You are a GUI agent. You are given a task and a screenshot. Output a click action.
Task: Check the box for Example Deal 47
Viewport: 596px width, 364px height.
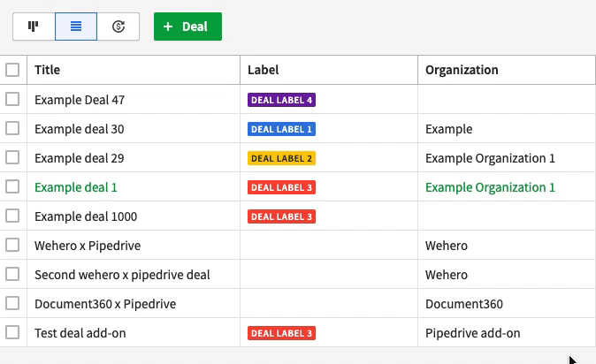pyautogui.click(x=12, y=99)
